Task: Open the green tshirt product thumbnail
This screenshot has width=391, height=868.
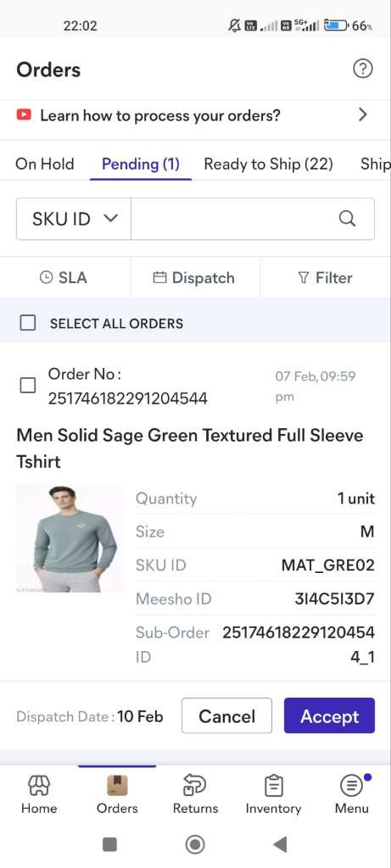Action: (70, 539)
